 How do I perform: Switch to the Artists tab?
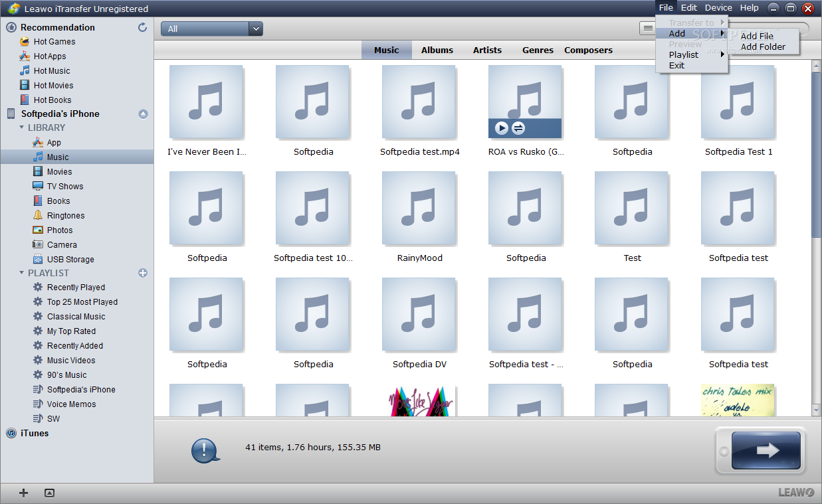487,50
